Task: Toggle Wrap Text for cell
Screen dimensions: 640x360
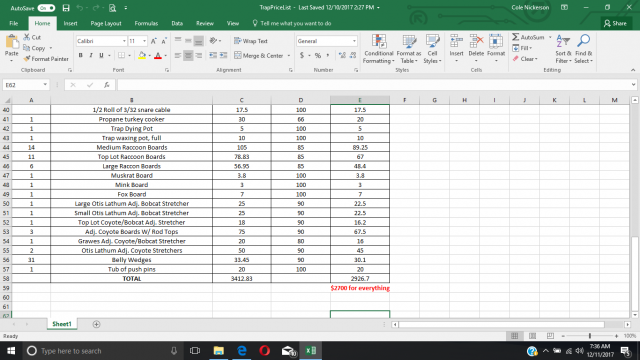Action: click(251, 41)
